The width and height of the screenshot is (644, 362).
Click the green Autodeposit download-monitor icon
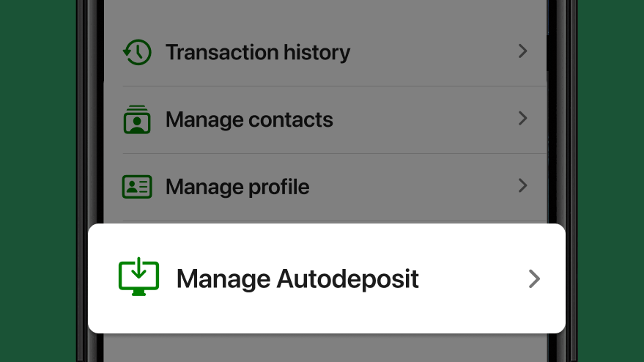click(138, 276)
